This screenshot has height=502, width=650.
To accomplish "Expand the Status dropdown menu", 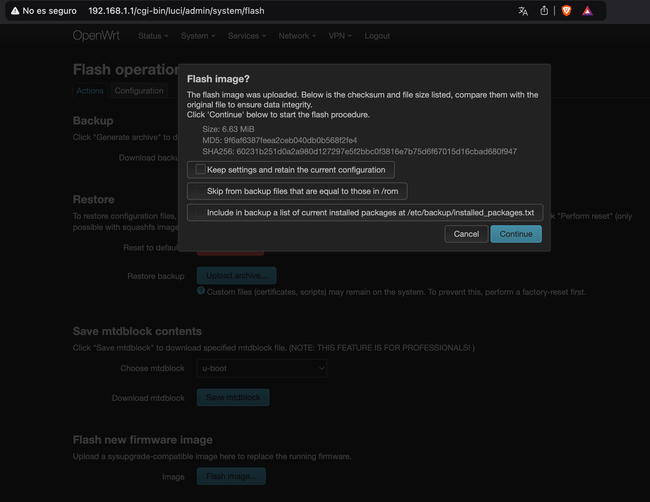I will tap(153, 36).
